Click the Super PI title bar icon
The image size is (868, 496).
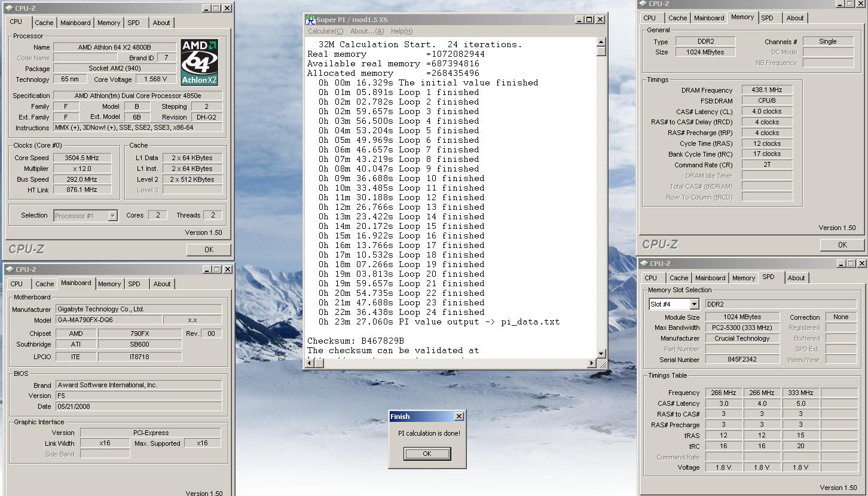pos(310,19)
